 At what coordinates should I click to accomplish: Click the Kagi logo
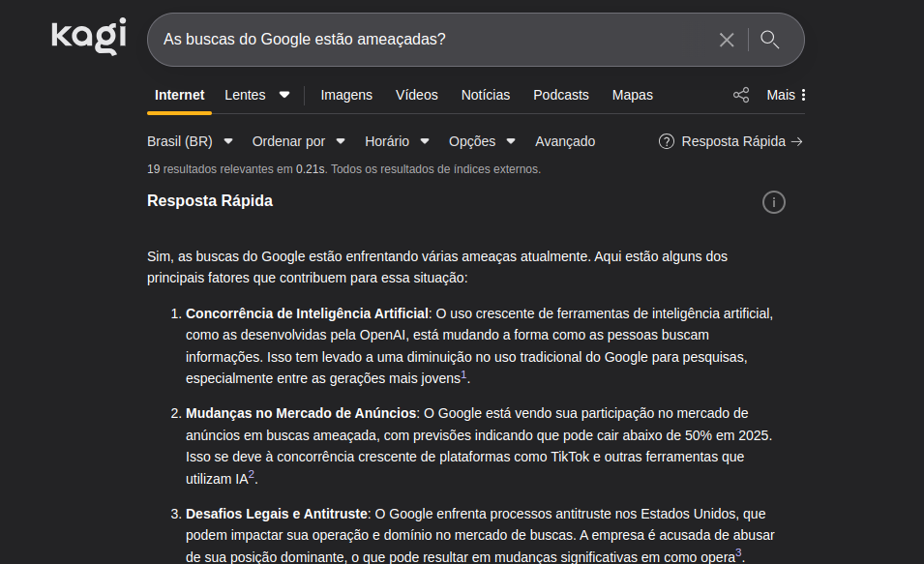[89, 37]
